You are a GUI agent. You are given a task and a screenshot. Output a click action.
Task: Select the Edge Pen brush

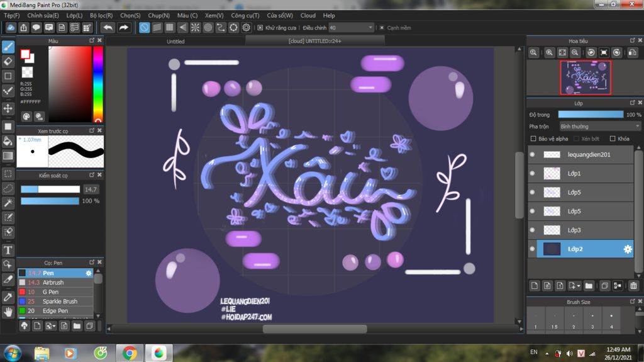click(55, 311)
